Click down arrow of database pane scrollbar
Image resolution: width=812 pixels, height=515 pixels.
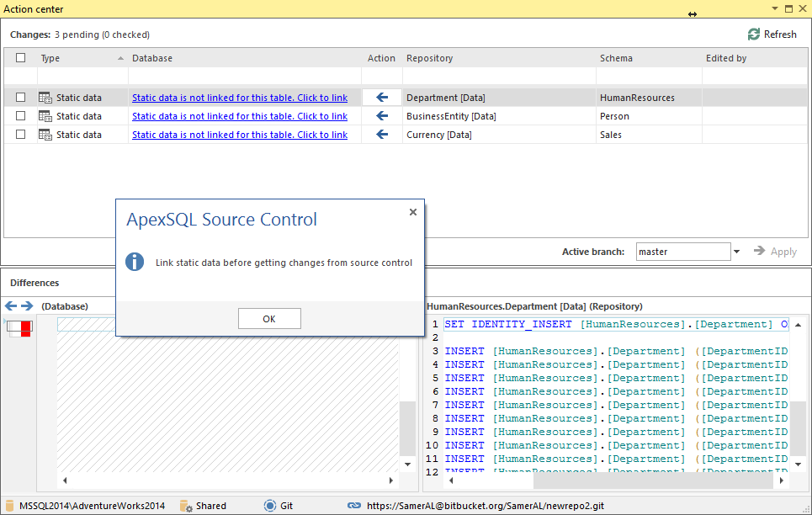[407, 465]
